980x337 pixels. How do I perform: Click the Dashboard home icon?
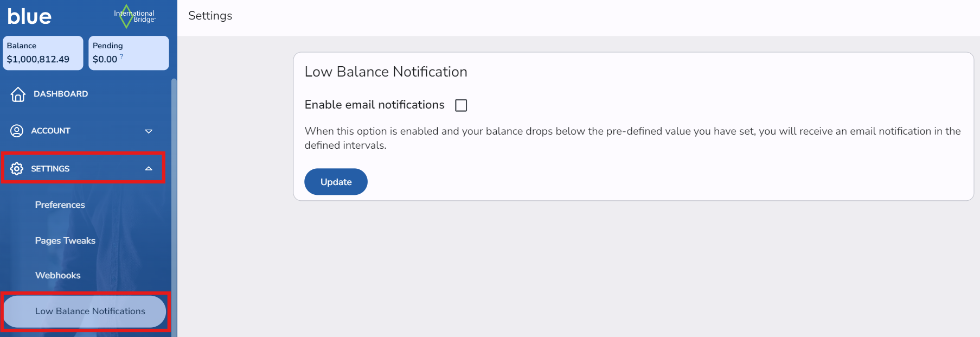click(18, 94)
